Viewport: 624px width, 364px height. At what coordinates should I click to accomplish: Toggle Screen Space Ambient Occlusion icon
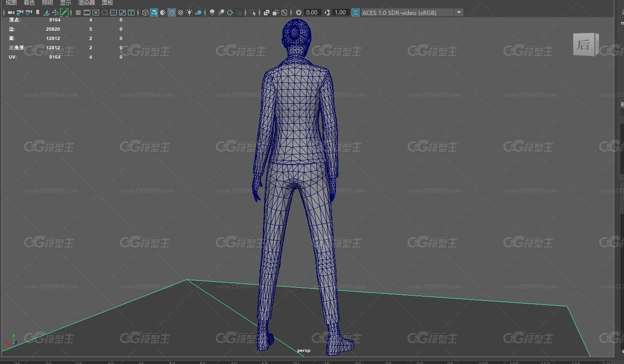coord(212,13)
